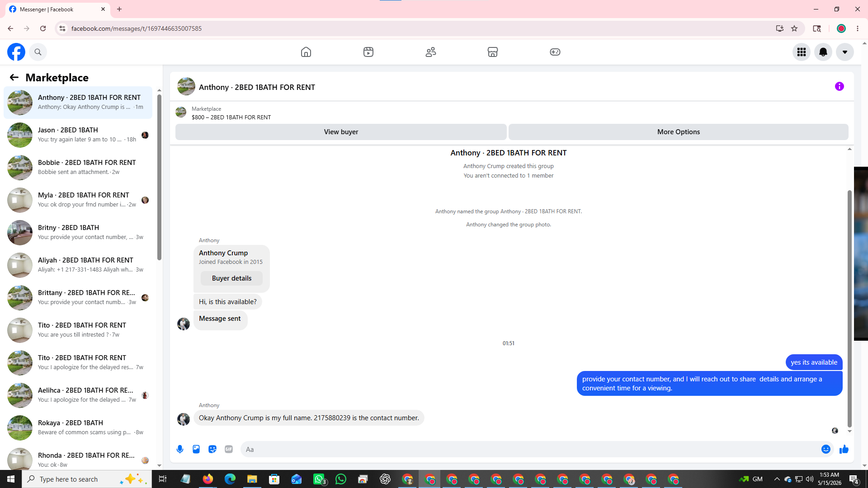Open the $800 – 2BED 1BATH FOR RENT listing

[x=231, y=117]
